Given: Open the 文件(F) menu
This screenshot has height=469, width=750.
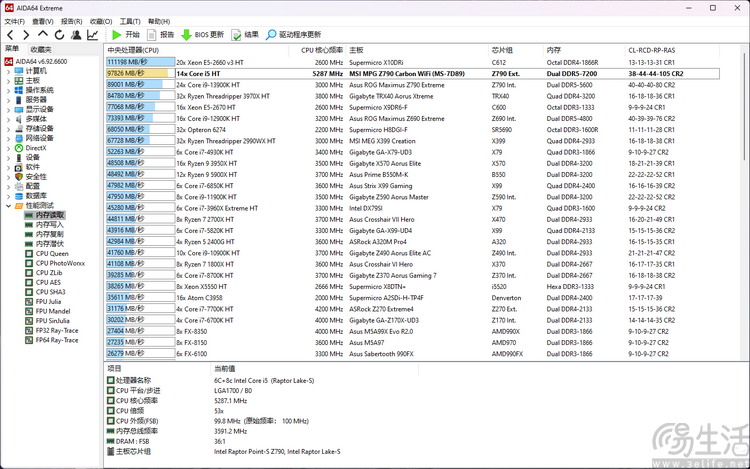Looking at the screenshot, I should 14,22.
